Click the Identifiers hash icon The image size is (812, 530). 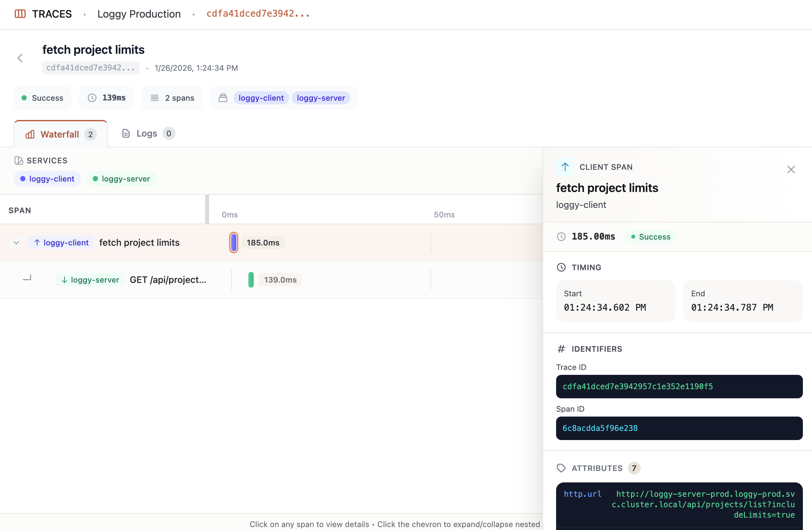[561, 349]
